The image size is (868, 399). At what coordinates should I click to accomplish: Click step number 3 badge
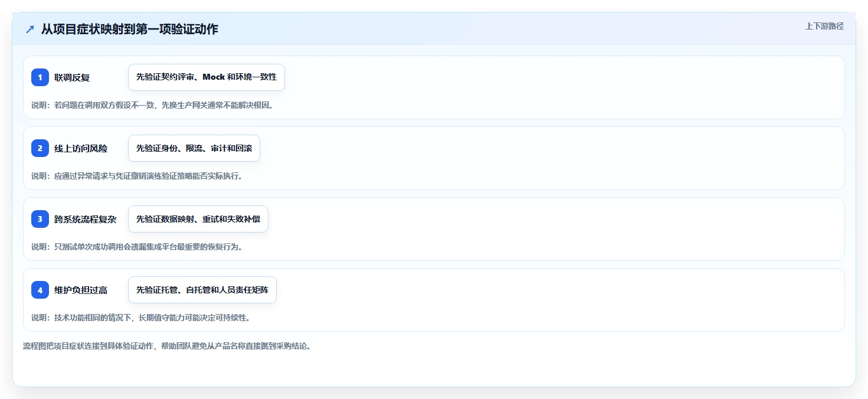tap(40, 219)
